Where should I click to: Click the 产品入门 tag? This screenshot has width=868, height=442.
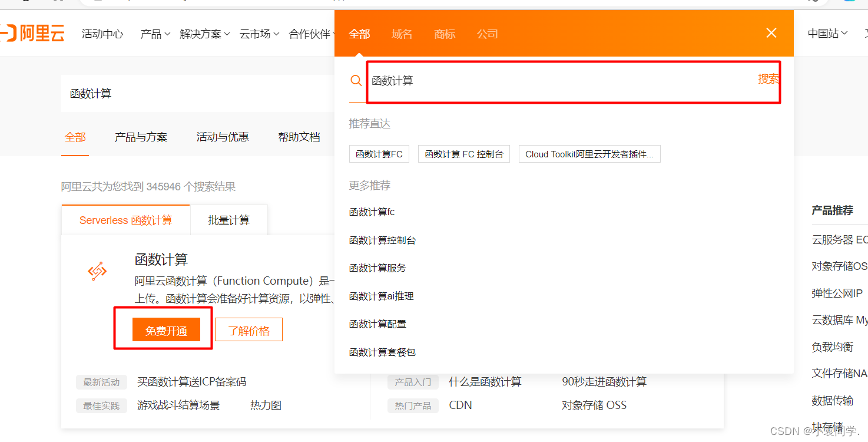[413, 382]
